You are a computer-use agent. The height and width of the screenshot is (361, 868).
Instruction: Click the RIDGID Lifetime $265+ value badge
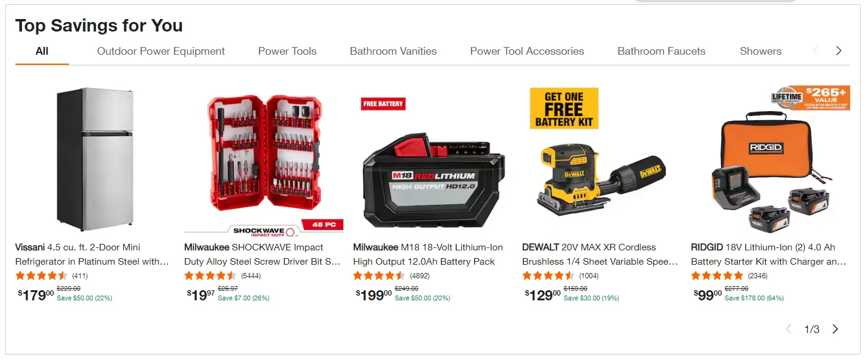[x=810, y=98]
